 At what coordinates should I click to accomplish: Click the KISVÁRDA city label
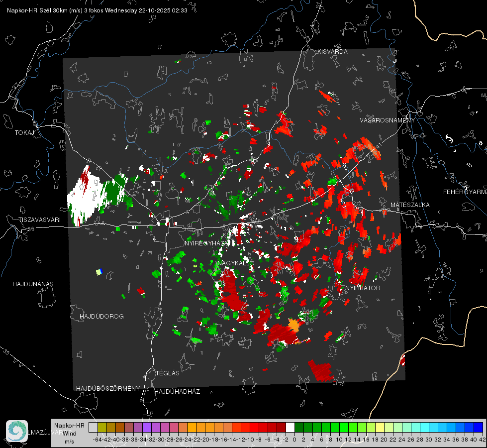coord(332,52)
